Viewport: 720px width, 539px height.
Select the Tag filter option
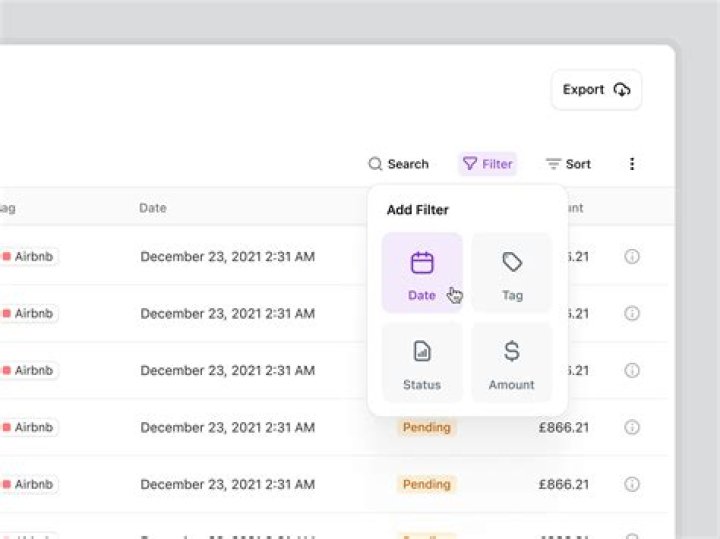[512, 273]
